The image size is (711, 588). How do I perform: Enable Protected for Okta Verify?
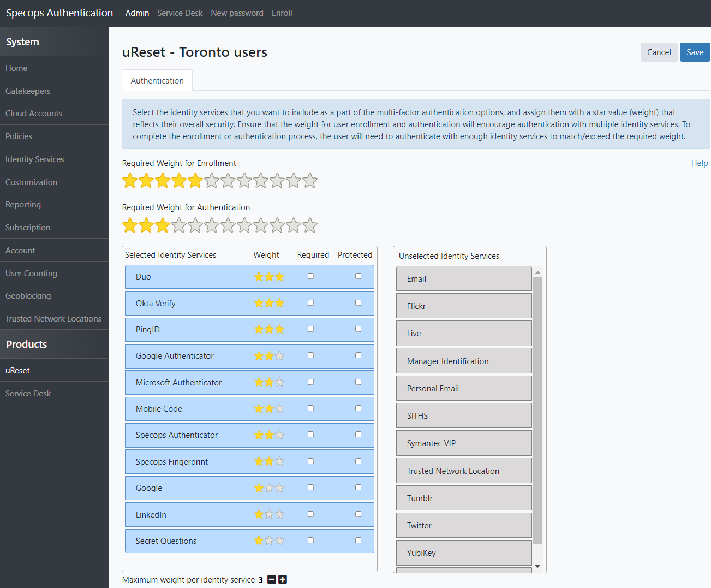coord(359,303)
